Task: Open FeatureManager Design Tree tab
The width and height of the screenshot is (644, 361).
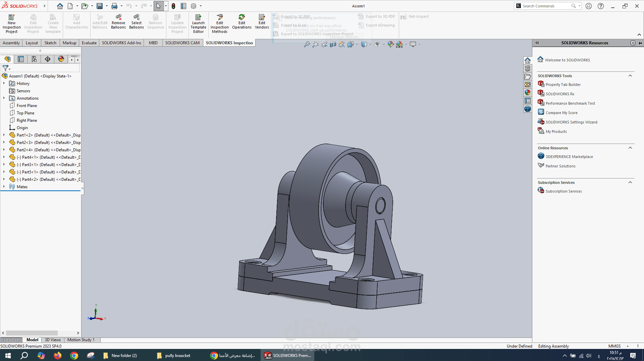Action: [x=7, y=59]
